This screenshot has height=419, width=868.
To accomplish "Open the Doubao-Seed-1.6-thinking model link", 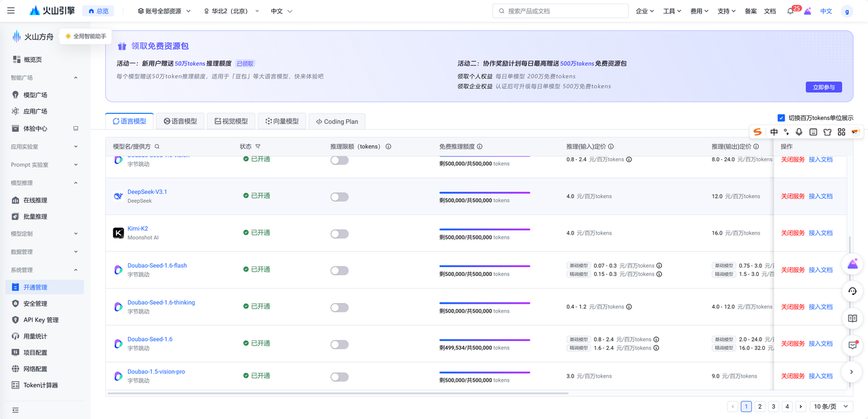I will coord(161,302).
